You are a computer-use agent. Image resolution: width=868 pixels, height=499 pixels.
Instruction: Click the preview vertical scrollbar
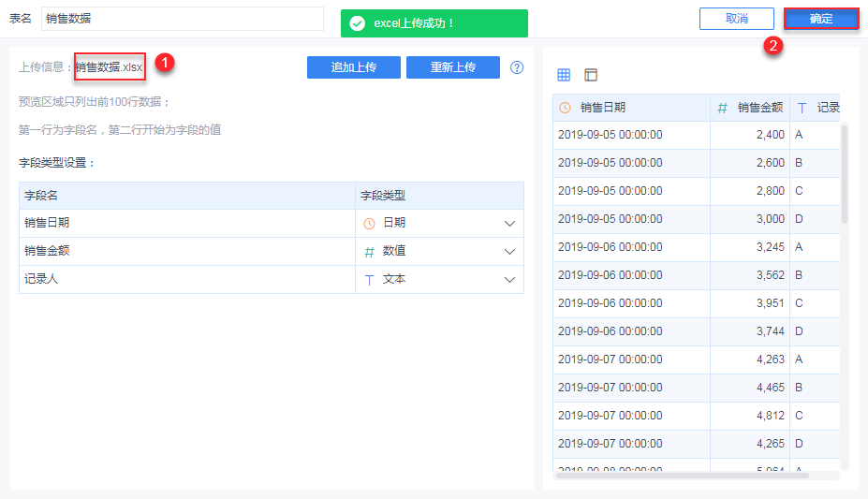point(845,173)
